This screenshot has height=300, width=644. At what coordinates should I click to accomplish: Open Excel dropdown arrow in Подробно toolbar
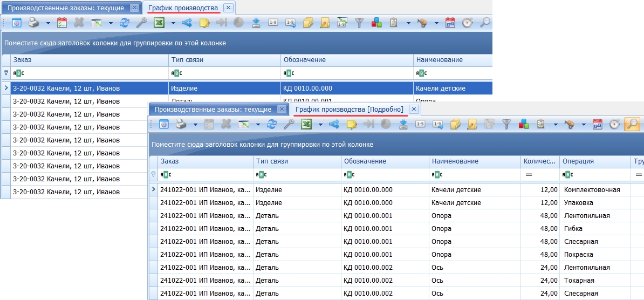(x=321, y=124)
